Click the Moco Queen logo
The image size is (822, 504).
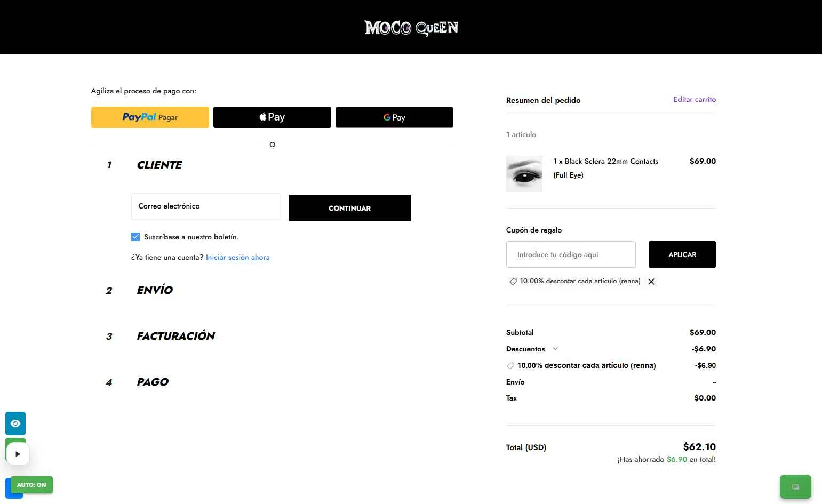[411, 28]
